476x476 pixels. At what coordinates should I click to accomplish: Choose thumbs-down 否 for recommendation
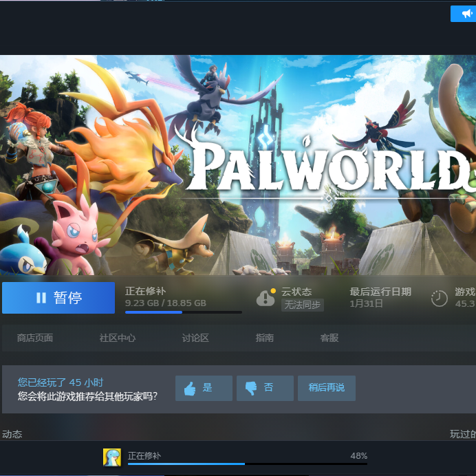[265, 388]
